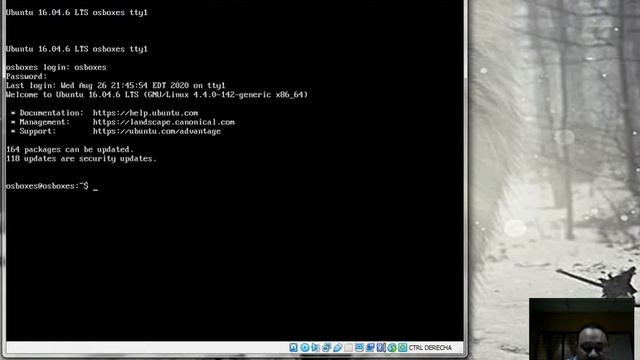
Task: Click the green keyboard capture indicator icon
Action: point(402,347)
